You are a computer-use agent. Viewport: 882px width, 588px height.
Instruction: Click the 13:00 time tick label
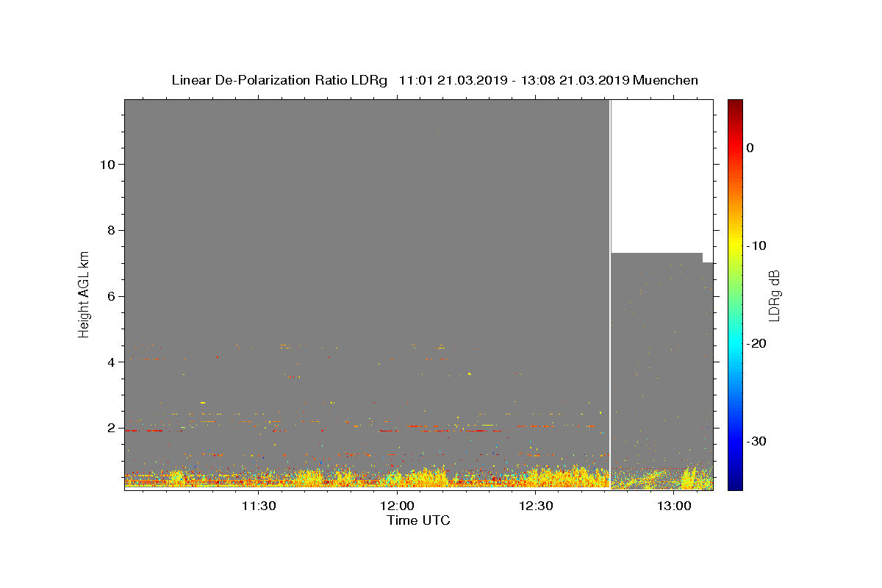tap(673, 506)
